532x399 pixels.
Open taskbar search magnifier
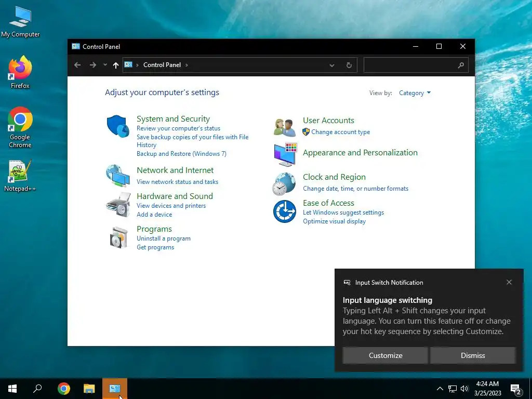[37, 389]
